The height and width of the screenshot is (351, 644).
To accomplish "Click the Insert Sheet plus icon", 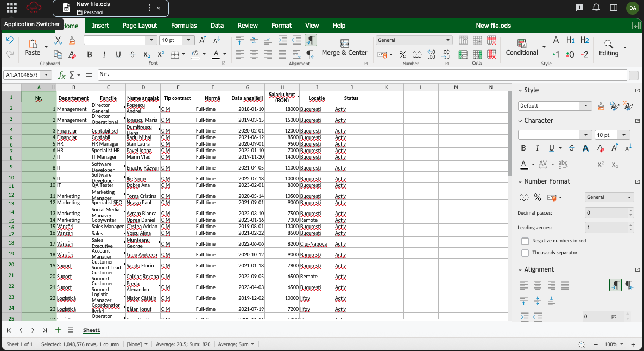I will 58,330.
